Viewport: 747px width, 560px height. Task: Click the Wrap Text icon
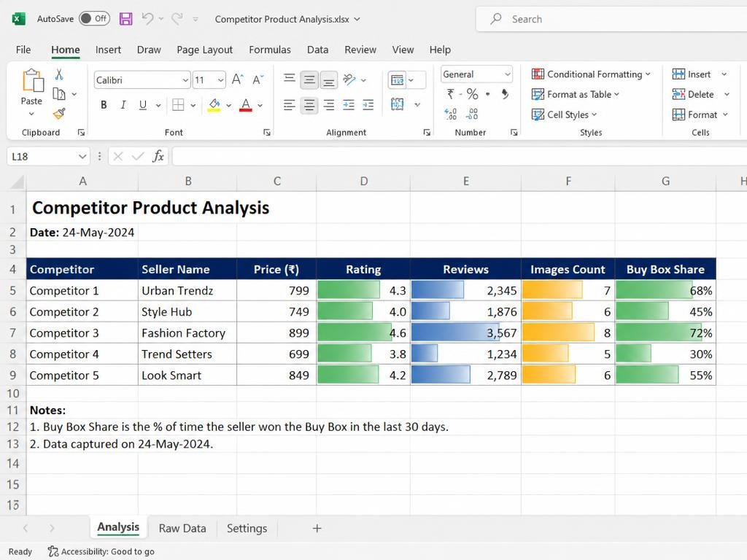click(397, 80)
